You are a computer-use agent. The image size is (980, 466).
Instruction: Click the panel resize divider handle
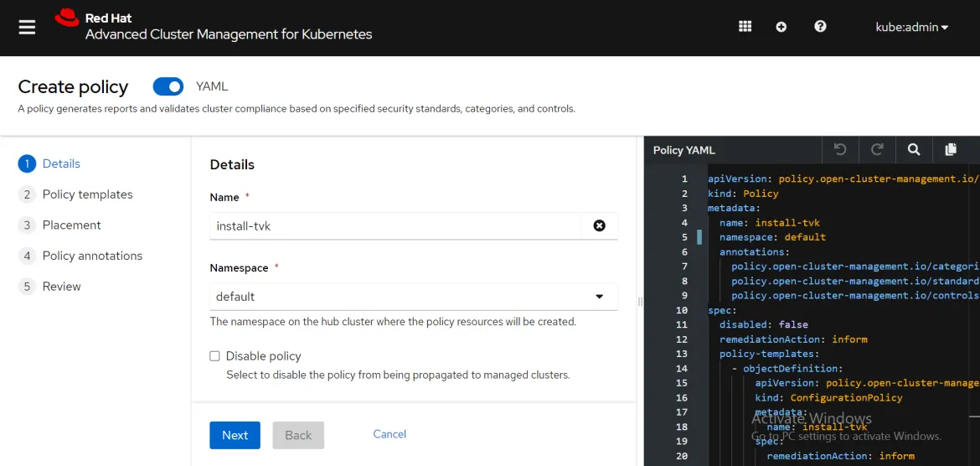(640, 302)
